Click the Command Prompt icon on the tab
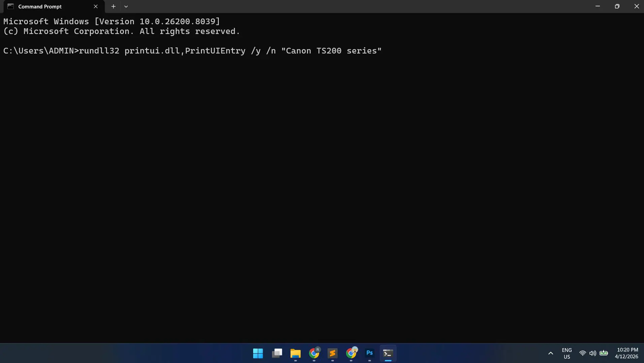The image size is (644, 363). (x=10, y=6)
